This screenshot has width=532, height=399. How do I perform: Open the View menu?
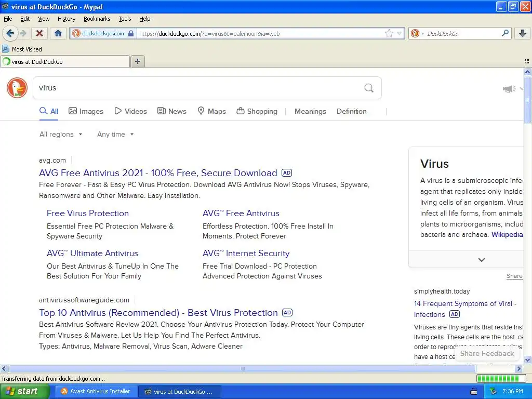(44, 19)
